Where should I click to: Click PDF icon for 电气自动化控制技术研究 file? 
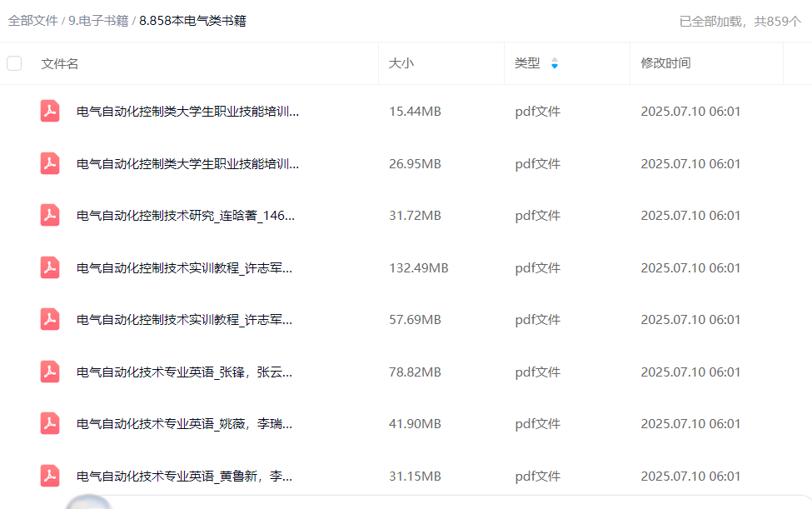coord(50,215)
